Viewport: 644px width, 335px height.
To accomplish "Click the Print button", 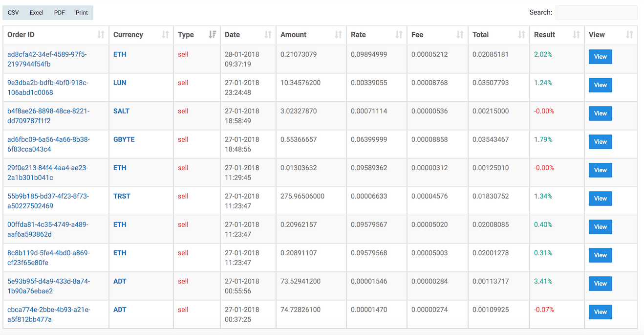I will click(82, 13).
